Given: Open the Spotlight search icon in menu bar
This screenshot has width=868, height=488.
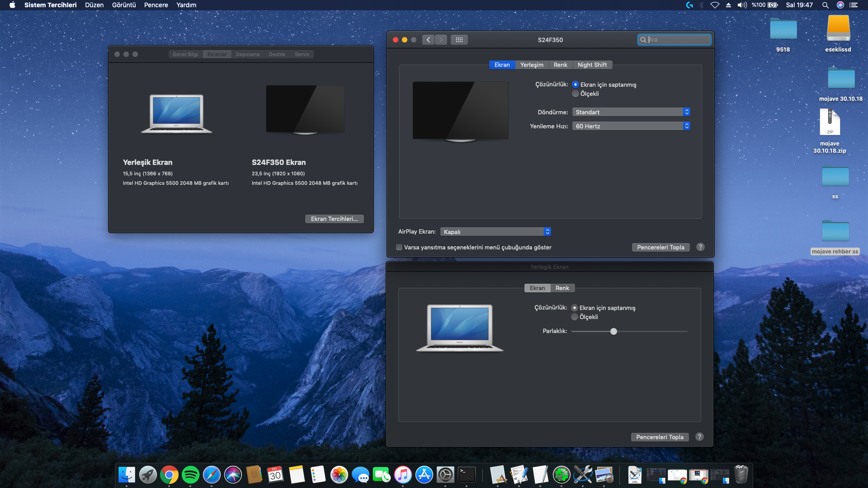Looking at the screenshot, I should pyautogui.click(x=825, y=5).
